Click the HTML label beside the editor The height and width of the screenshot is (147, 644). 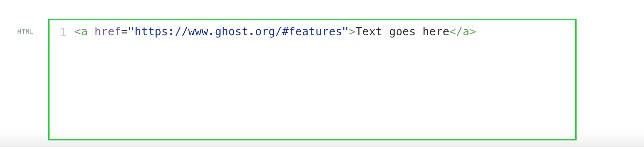tap(25, 32)
